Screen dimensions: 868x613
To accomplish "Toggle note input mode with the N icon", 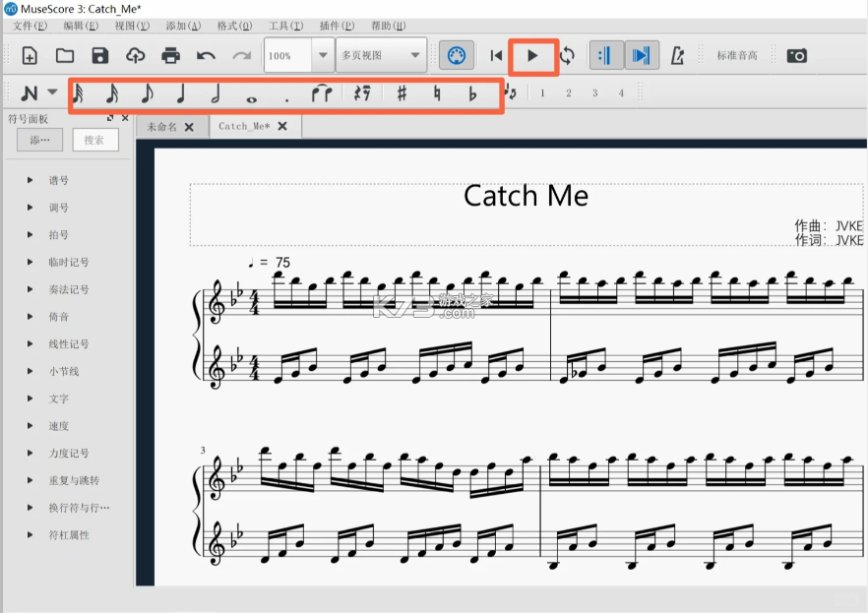I will coord(30,93).
